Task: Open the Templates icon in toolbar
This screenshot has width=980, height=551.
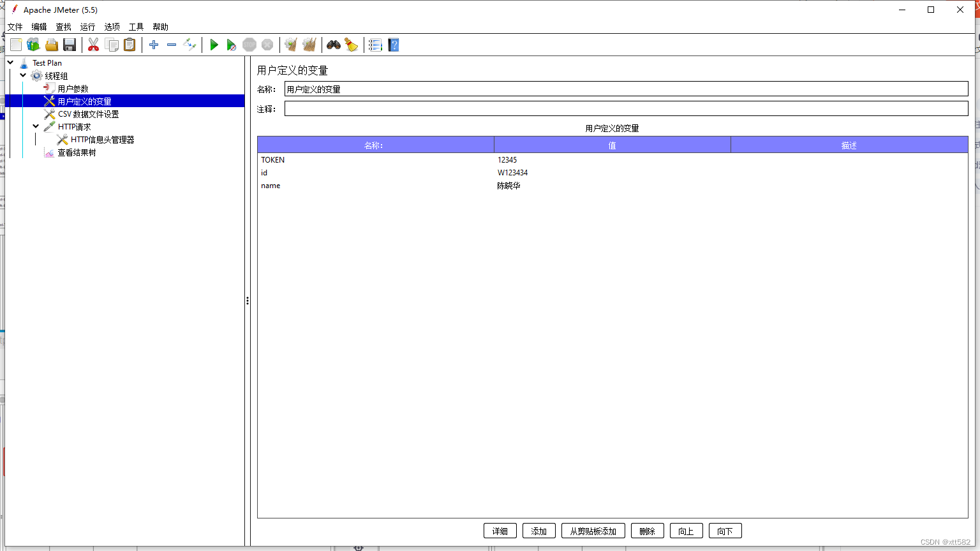Action: coord(33,45)
